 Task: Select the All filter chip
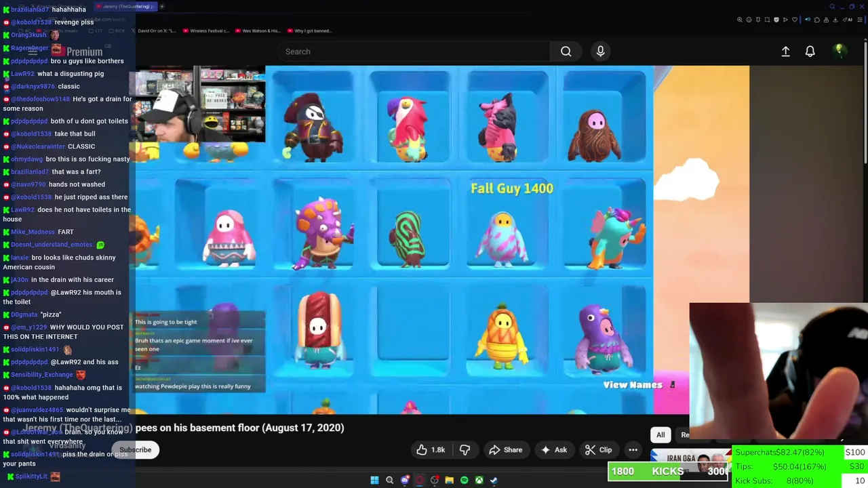(x=660, y=435)
